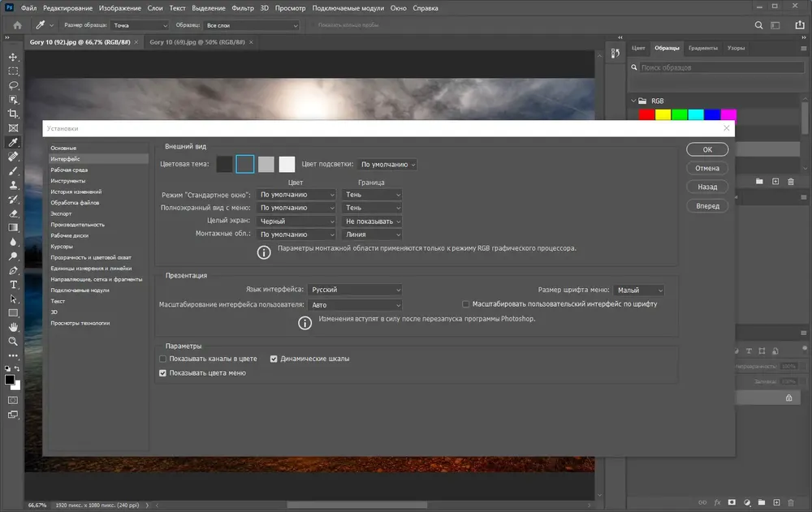Collapse the RGB swatch group
Viewport: 812px width, 512px height.
633,101
